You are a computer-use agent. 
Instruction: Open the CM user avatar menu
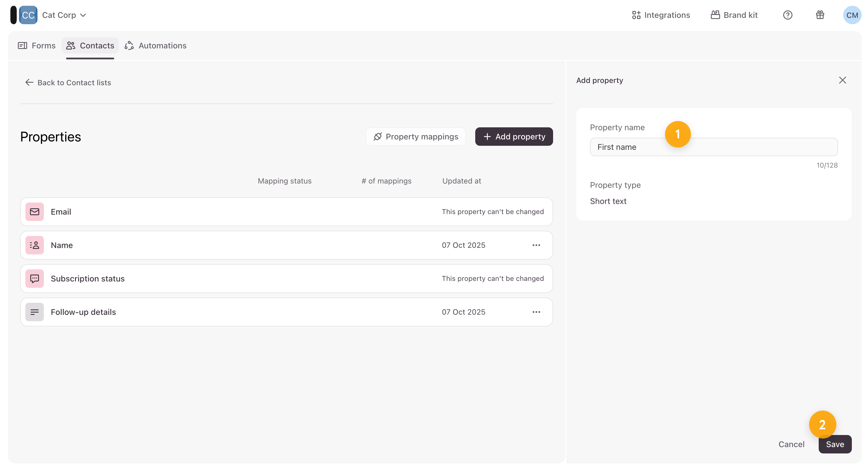pyautogui.click(x=852, y=15)
